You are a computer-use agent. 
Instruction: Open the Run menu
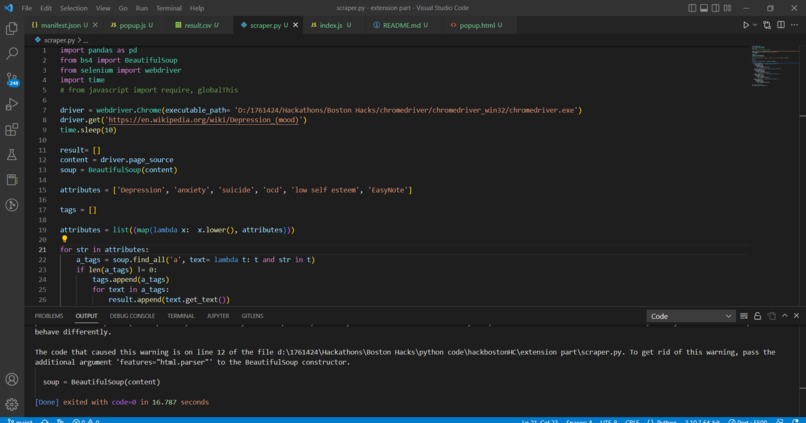[141, 8]
